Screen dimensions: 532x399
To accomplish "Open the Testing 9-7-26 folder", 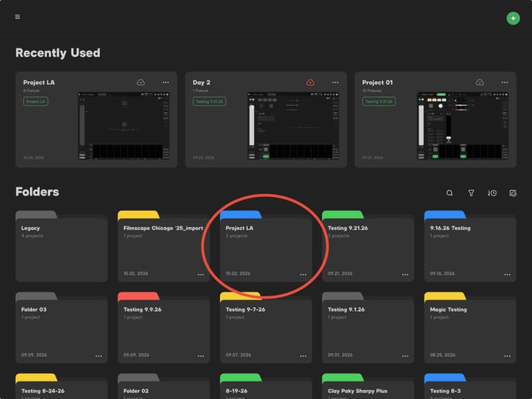I will pos(266,327).
